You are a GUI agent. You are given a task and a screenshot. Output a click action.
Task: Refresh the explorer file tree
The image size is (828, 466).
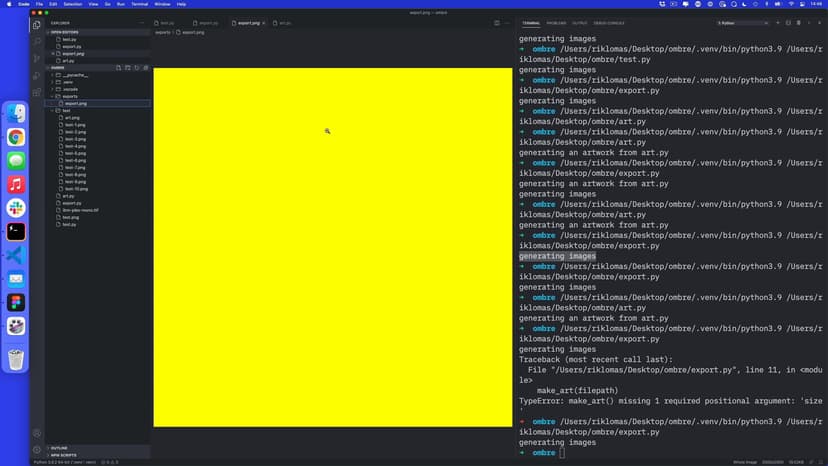point(136,68)
